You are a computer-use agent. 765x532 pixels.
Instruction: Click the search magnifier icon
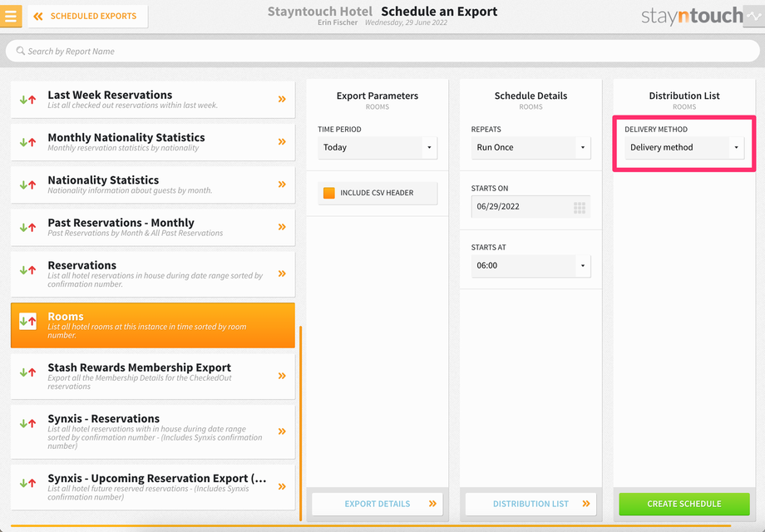[20, 51]
